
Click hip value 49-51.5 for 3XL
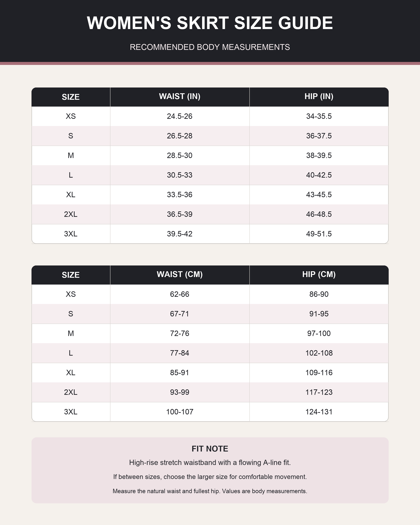coord(319,234)
